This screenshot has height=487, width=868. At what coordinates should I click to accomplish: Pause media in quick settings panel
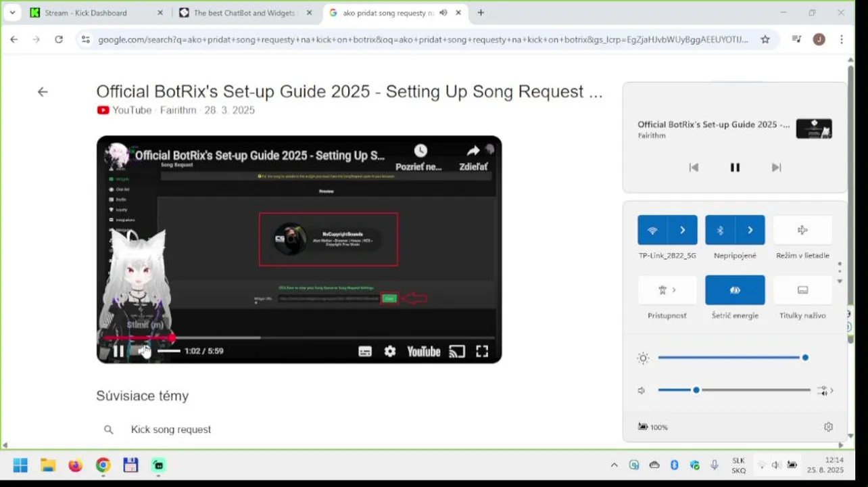[735, 168]
